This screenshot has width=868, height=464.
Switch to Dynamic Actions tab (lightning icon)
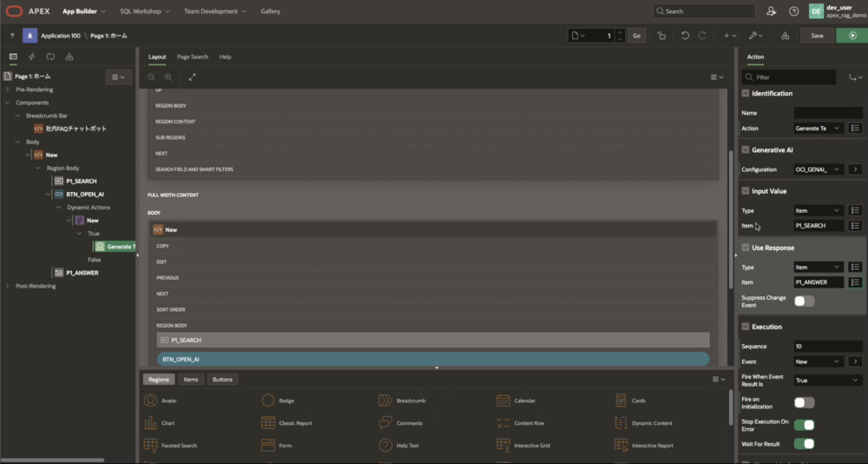tap(32, 56)
